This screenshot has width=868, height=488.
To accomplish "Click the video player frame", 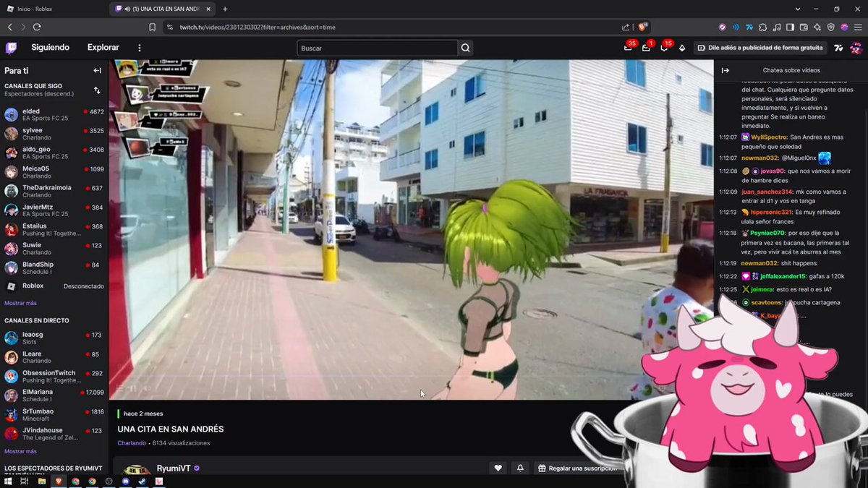I will 411,230.
